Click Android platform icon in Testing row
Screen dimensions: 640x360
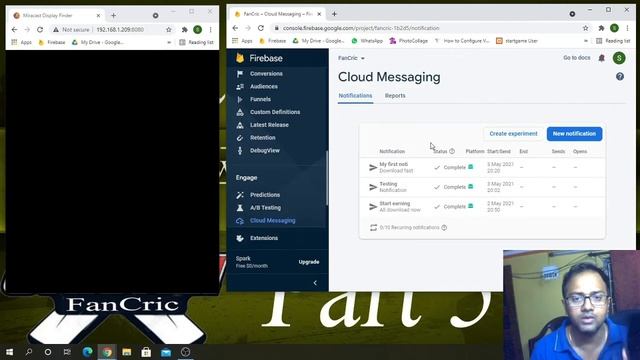(471, 187)
